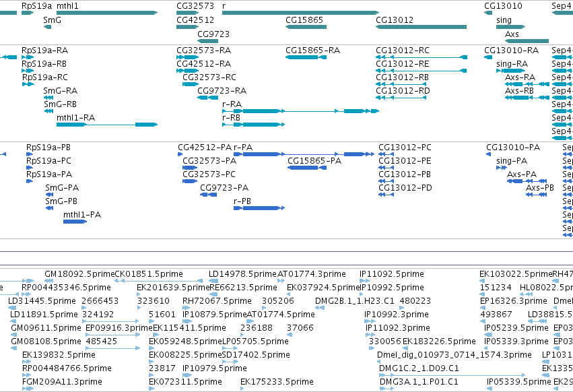Select transcript RpS19a-RC

[28, 84]
